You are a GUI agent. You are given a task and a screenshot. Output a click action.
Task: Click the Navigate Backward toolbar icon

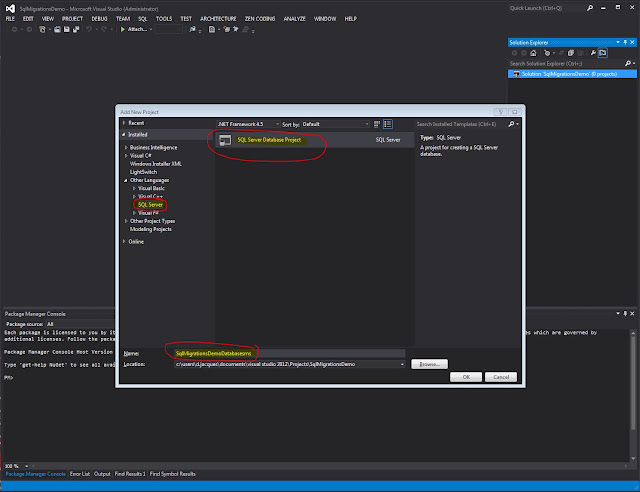pyautogui.click(x=14, y=29)
